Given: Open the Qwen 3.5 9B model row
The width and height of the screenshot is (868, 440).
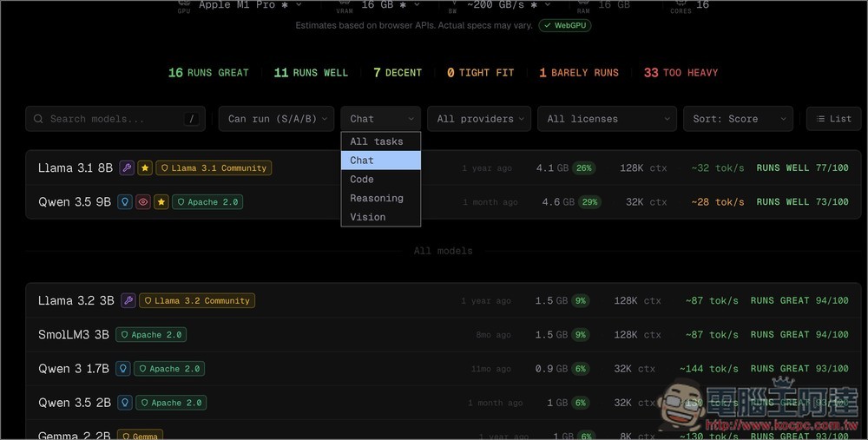Looking at the screenshot, I should pyautogui.click(x=443, y=202).
